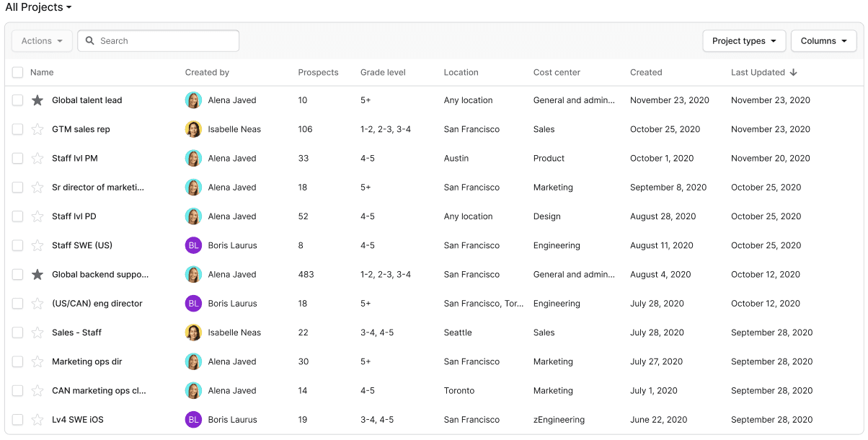This screenshot has width=868, height=440.
Task: Click the Last Updated sort arrow
Action: [793, 72]
